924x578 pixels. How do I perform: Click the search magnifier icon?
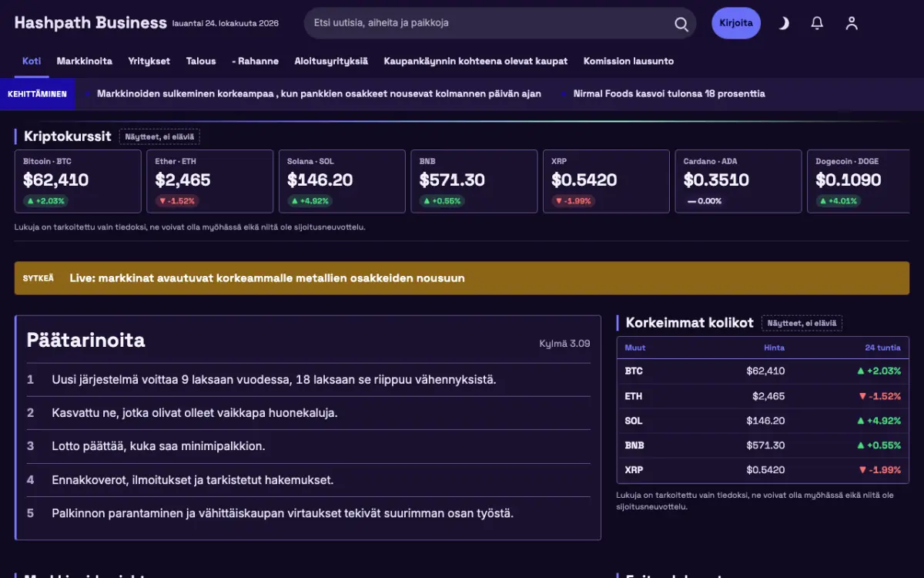[681, 24]
